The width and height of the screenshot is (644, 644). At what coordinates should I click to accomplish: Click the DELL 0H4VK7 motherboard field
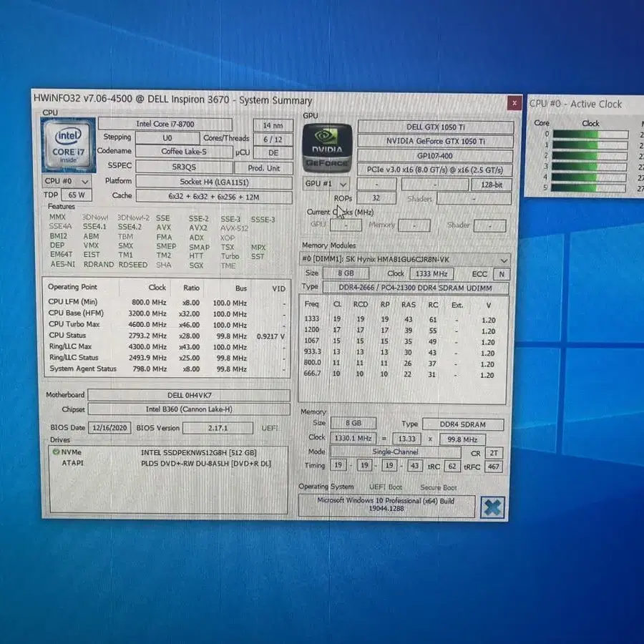(x=189, y=395)
